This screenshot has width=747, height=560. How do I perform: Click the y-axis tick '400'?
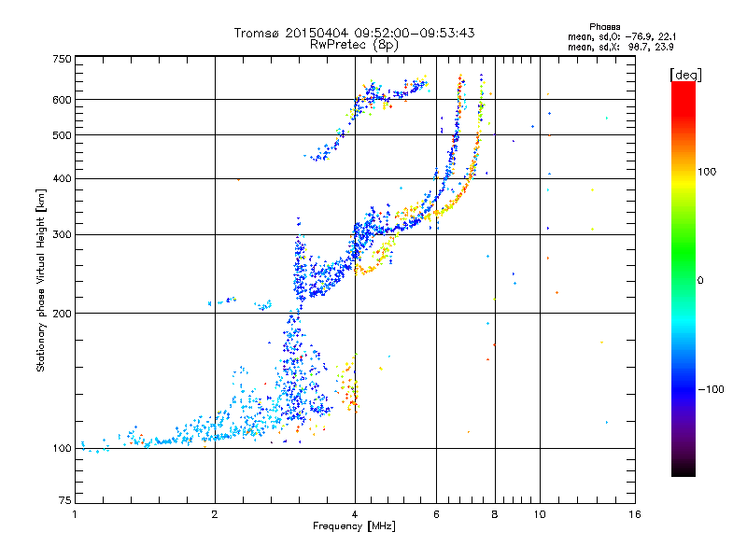pyautogui.click(x=62, y=178)
